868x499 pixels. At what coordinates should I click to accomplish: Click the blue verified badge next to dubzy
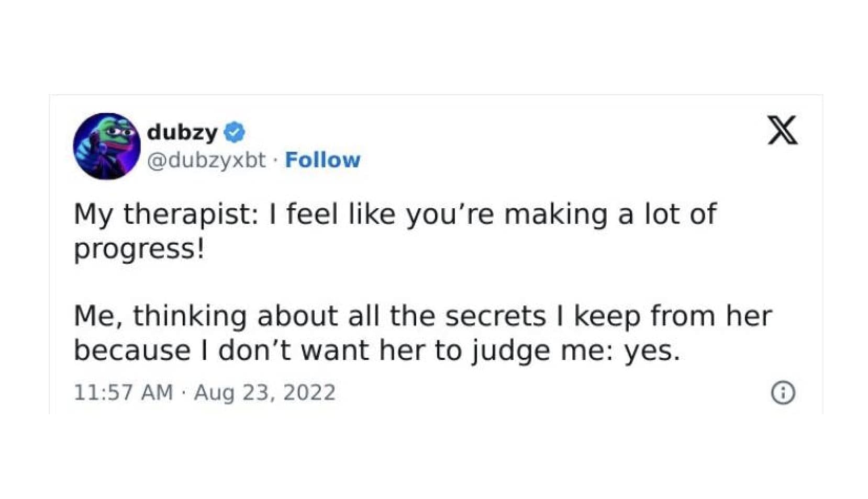[234, 132]
